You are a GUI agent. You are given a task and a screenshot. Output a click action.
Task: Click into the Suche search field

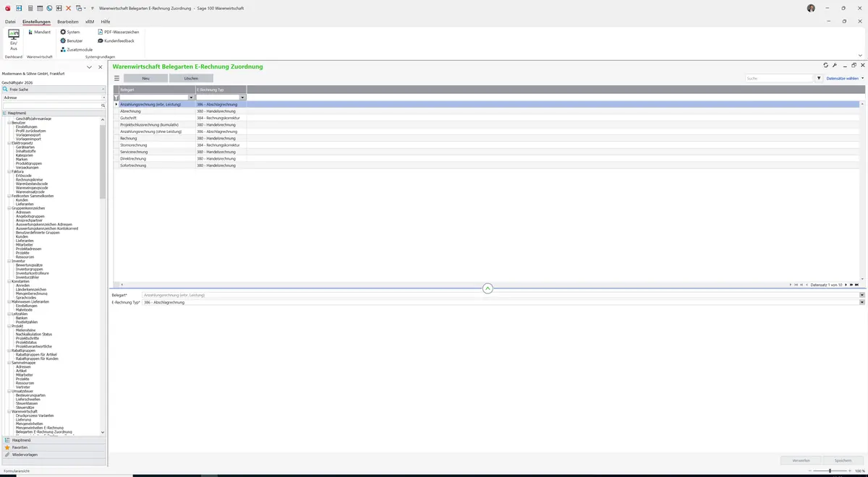pyautogui.click(x=780, y=78)
